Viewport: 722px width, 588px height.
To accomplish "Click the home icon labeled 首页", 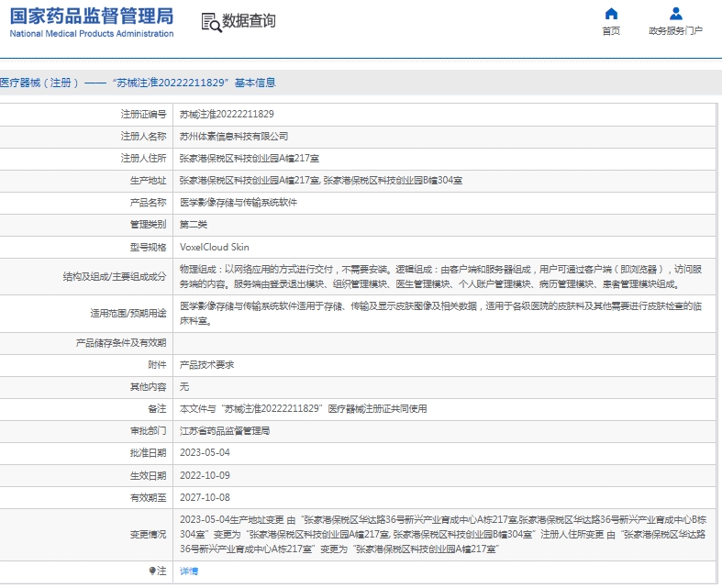I will click(x=611, y=14).
